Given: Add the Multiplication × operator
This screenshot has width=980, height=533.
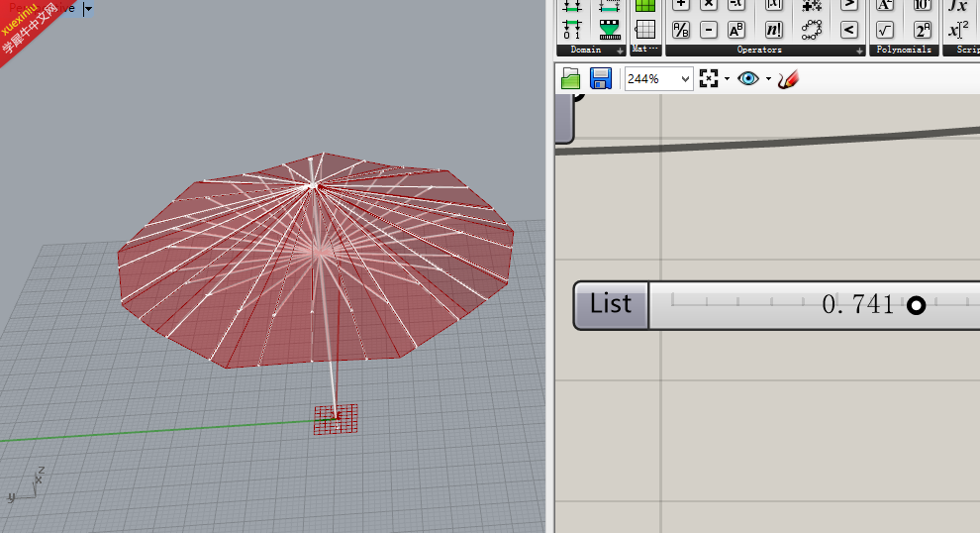Looking at the screenshot, I should click(x=708, y=5).
